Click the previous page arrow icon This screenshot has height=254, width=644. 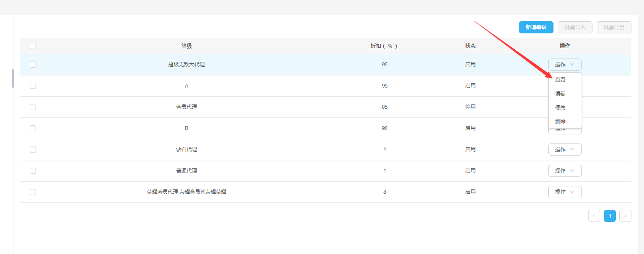point(594,216)
